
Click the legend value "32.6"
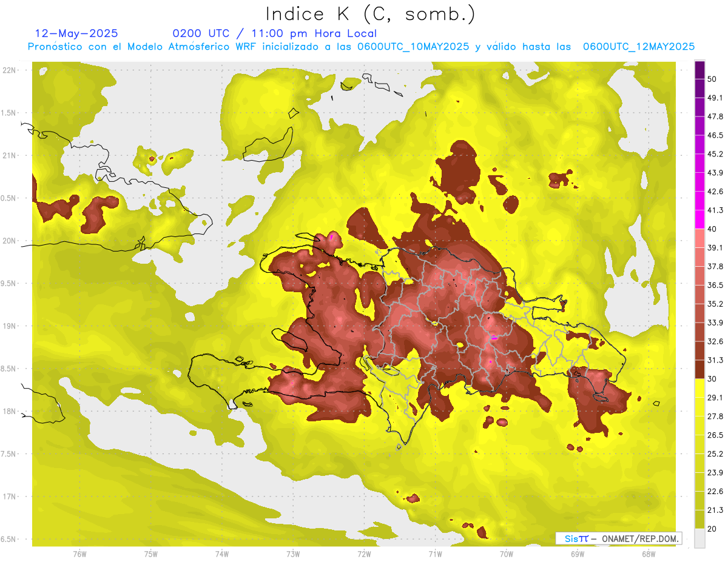pyautogui.click(x=715, y=341)
